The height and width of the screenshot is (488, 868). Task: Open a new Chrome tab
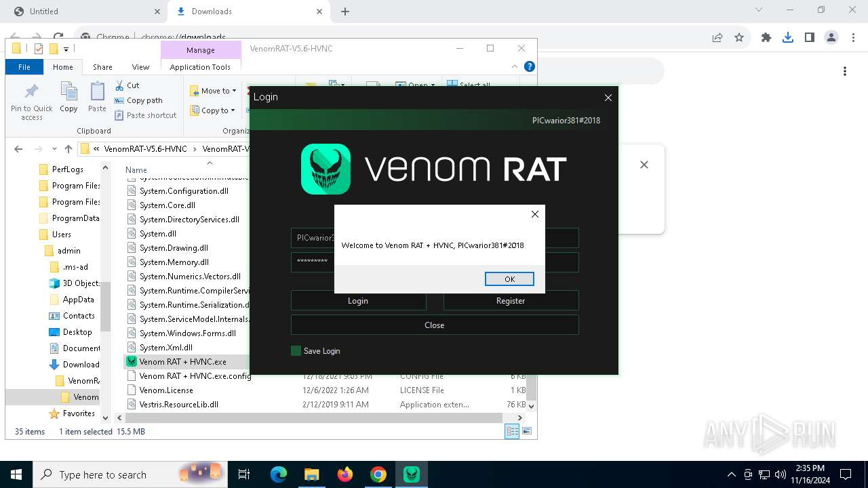point(345,12)
